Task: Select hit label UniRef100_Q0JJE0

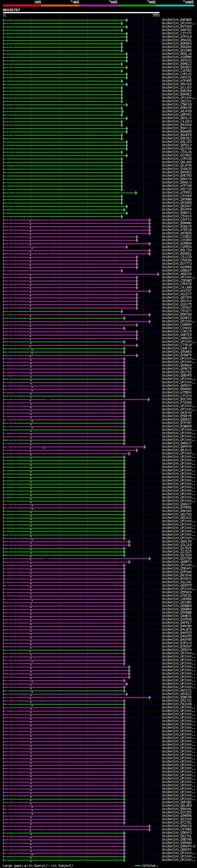Action: tap(177, 88)
